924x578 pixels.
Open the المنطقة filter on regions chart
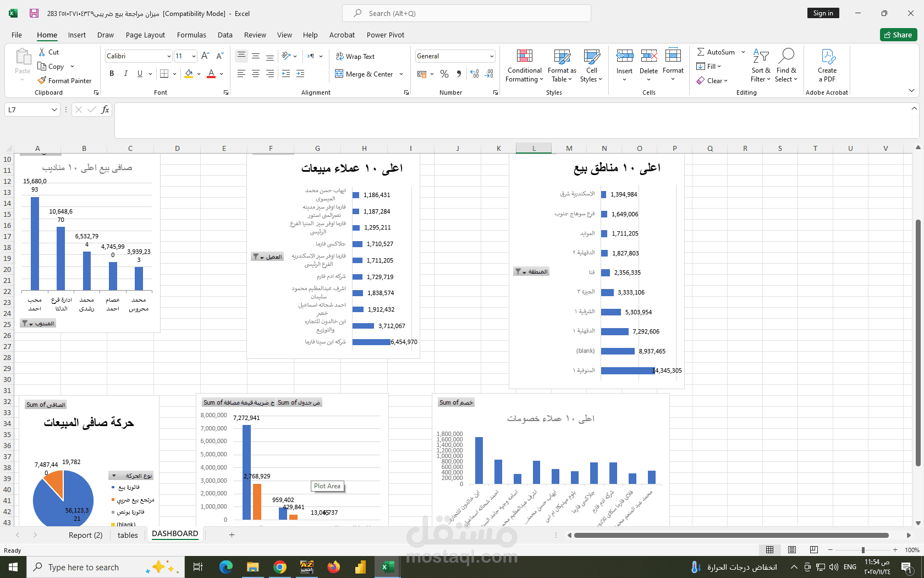coord(531,271)
